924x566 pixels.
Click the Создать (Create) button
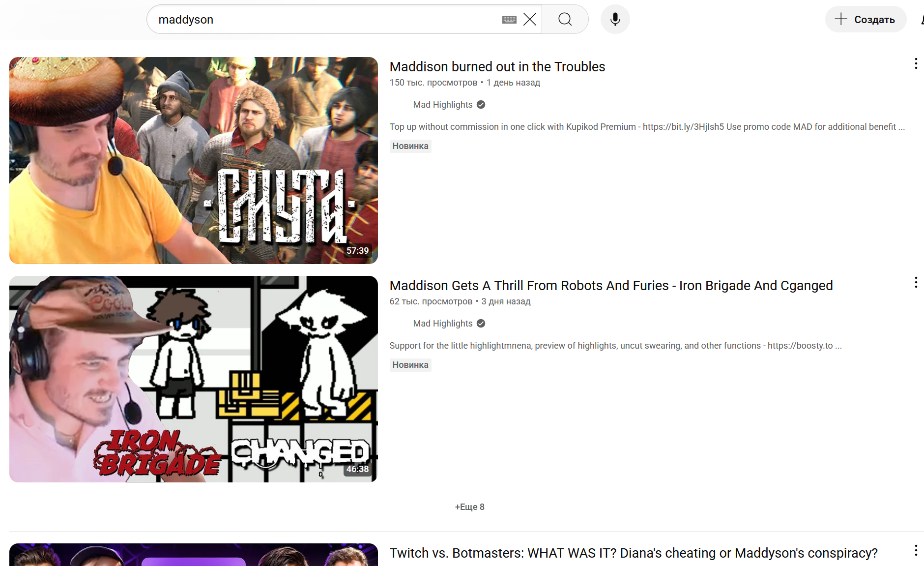click(x=866, y=19)
